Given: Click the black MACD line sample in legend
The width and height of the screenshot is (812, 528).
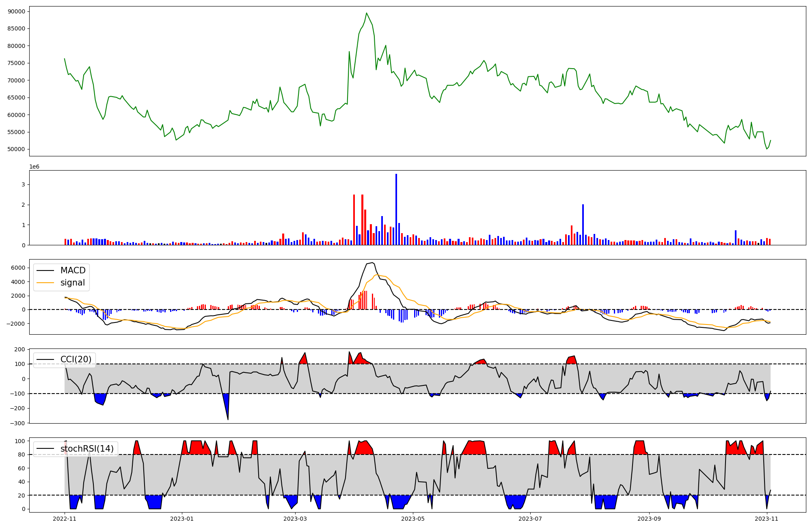Looking at the screenshot, I should click(x=45, y=270).
